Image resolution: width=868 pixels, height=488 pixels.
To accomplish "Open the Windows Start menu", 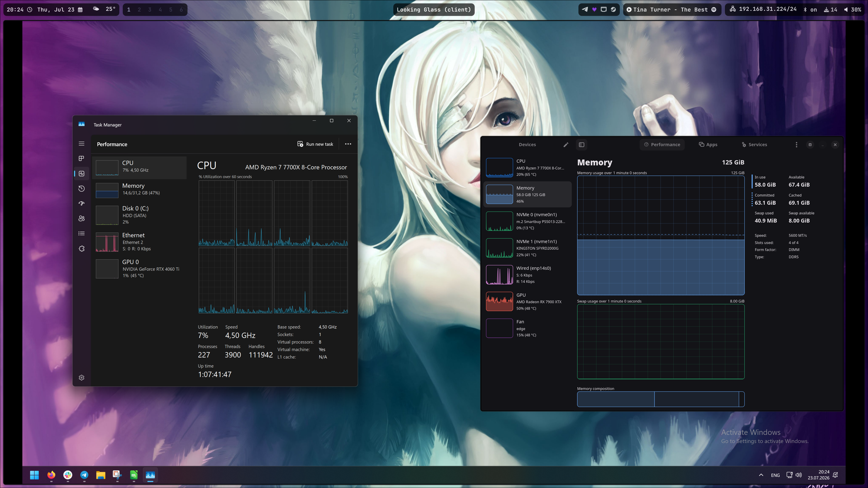I will [34, 475].
